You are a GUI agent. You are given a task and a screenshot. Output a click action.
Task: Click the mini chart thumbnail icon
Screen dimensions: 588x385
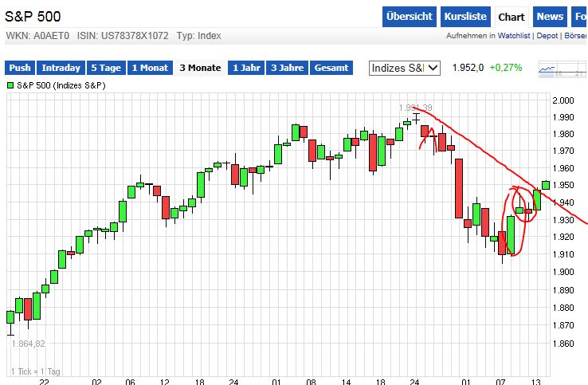pyautogui.click(x=563, y=69)
